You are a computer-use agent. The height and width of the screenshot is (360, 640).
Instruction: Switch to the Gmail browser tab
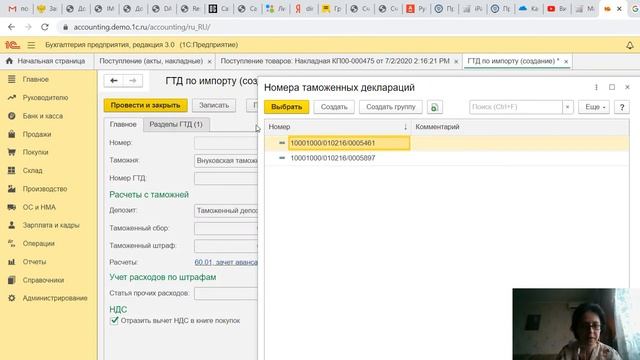pos(18,9)
